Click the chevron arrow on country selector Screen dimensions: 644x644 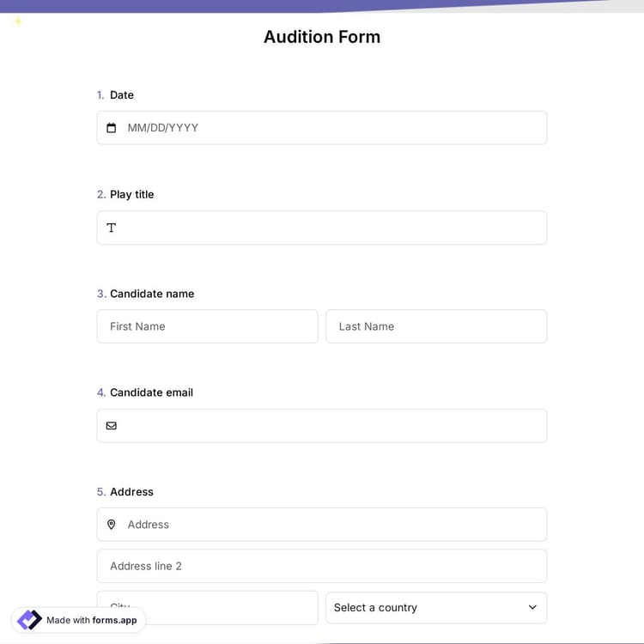click(x=532, y=608)
